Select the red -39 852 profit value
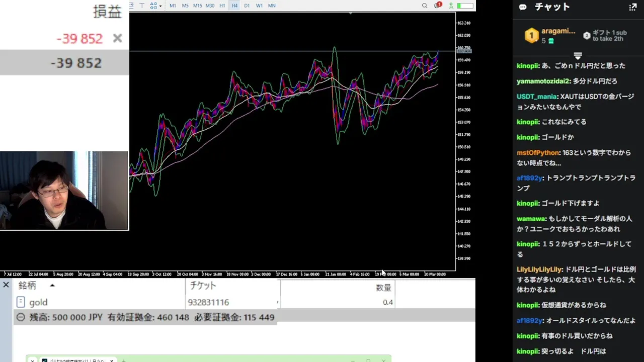The height and width of the screenshot is (362, 644). pyautogui.click(x=79, y=39)
